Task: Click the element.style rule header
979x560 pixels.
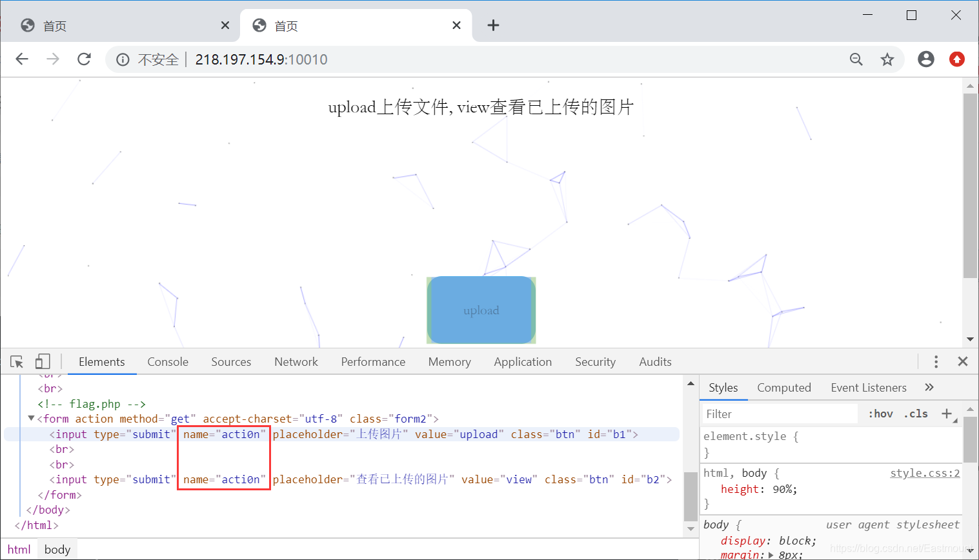Action: pyautogui.click(x=751, y=436)
